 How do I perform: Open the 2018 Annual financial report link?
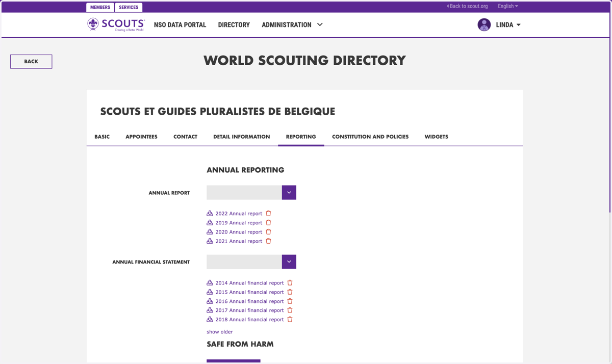pos(249,320)
